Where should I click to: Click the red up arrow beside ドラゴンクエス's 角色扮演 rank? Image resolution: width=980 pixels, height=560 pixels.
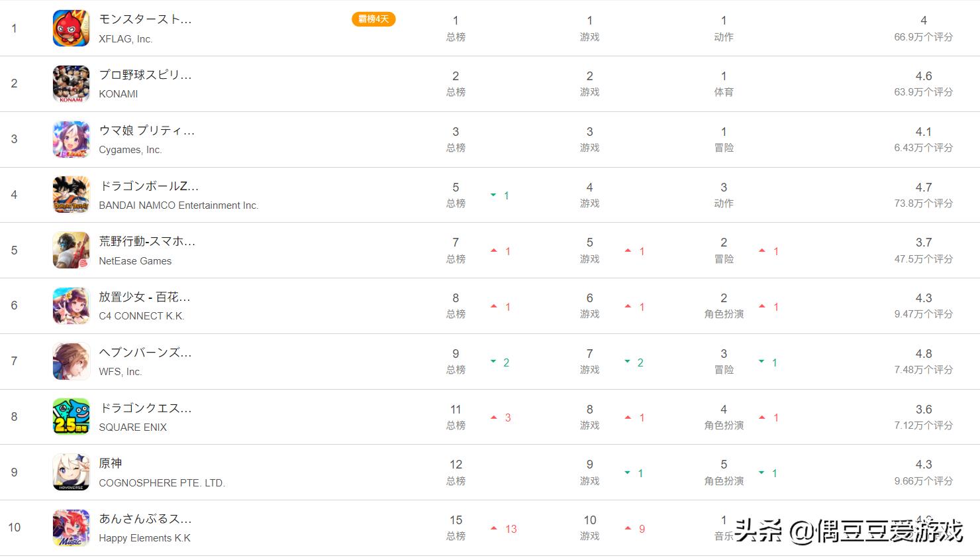[761, 418]
